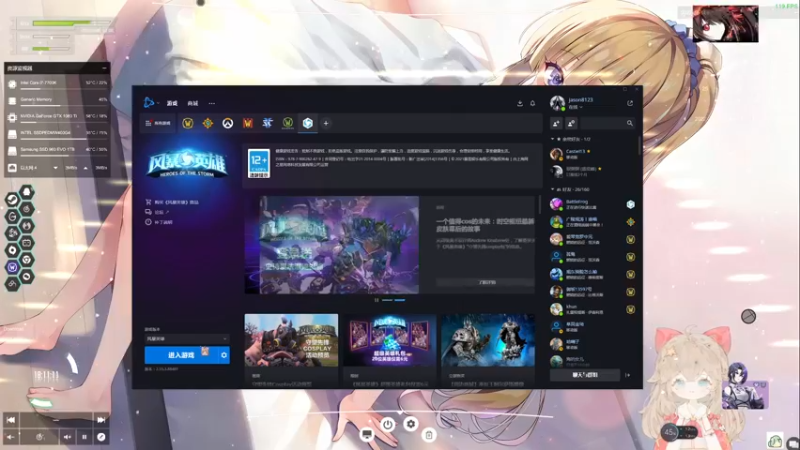Focus the friends search field

608,123
